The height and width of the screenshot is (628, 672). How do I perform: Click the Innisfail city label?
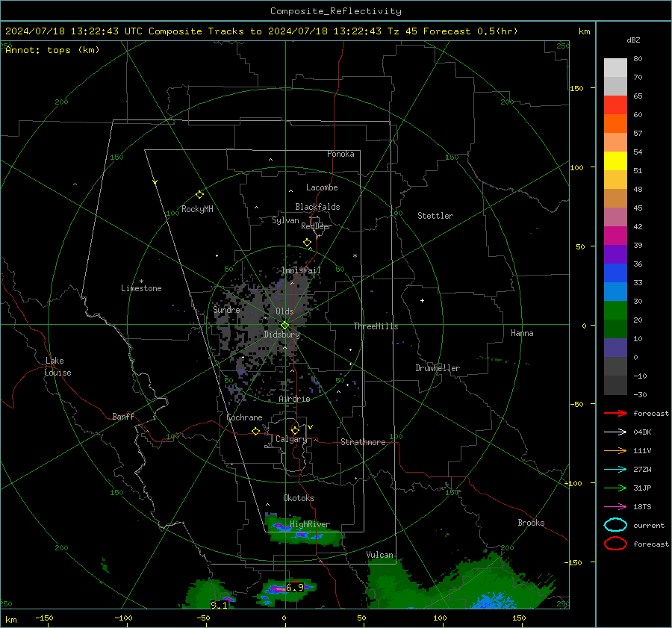[301, 270]
